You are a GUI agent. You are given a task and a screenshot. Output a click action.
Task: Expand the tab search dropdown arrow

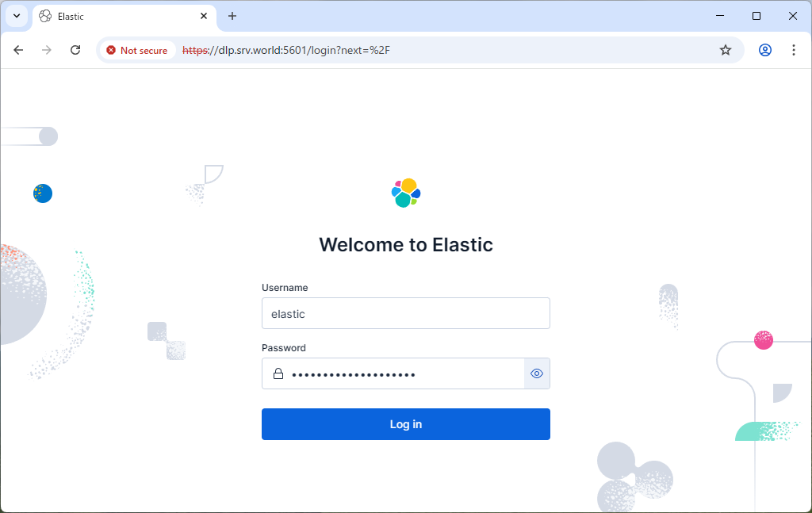coord(17,16)
